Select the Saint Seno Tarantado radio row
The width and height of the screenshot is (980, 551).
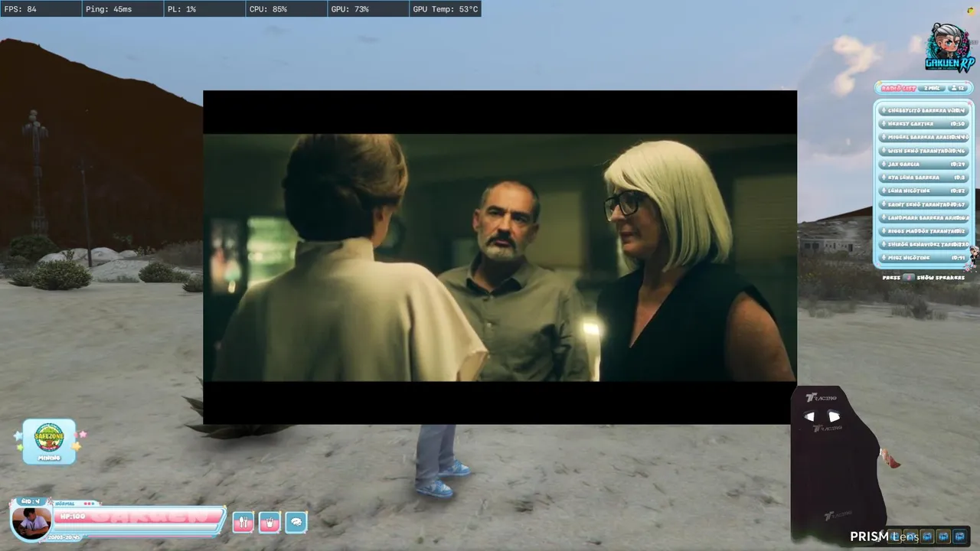pos(923,204)
